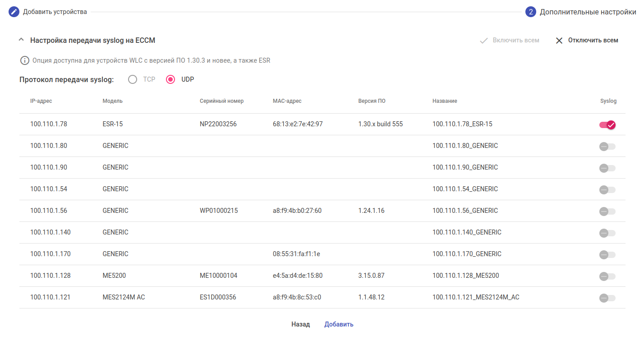Go to Добавить устройства step
This screenshot has height=345, width=644.
(55, 12)
